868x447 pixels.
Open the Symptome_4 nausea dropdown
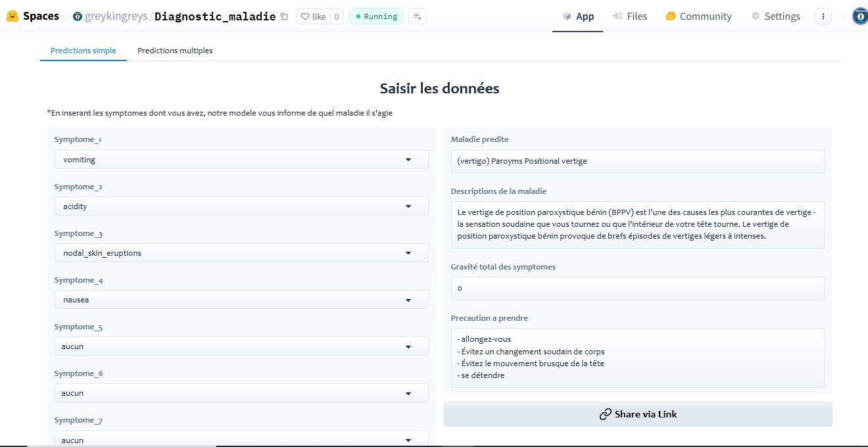[x=241, y=300]
